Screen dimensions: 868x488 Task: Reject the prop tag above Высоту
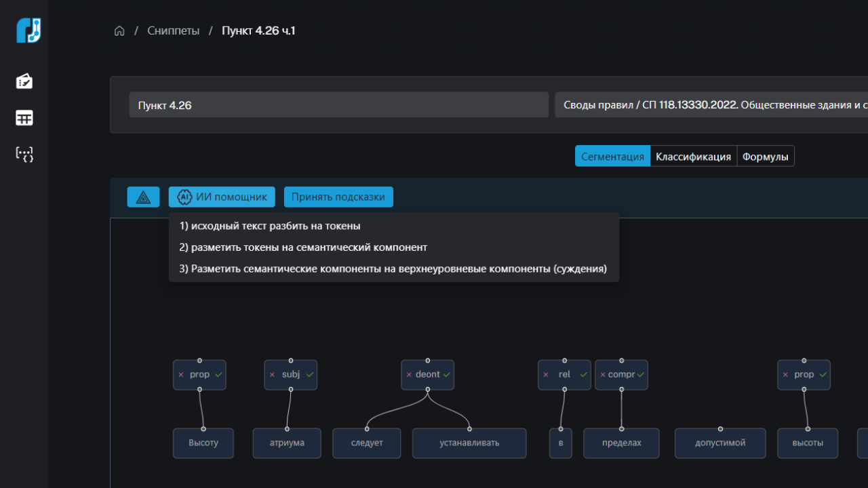pyautogui.click(x=181, y=375)
